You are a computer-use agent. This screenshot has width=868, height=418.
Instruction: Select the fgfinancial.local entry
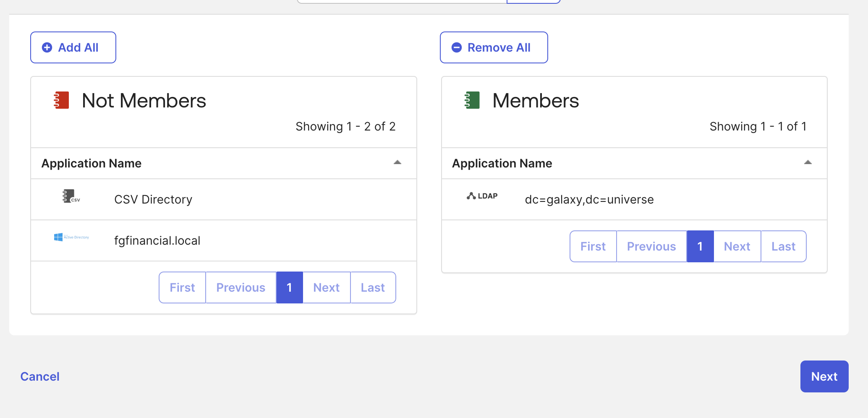click(157, 240)
